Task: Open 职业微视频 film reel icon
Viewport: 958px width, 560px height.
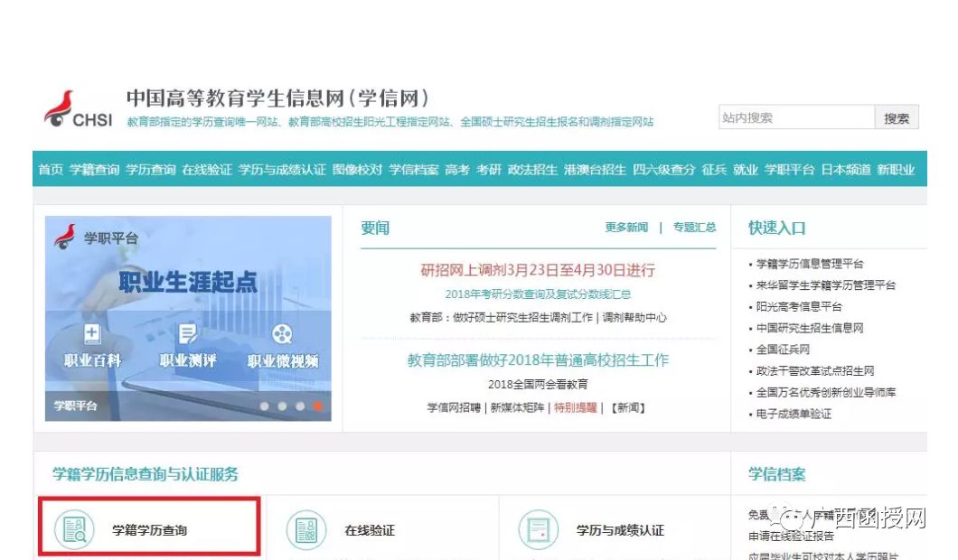Action: pyautogui.click(x=282, y=333)
